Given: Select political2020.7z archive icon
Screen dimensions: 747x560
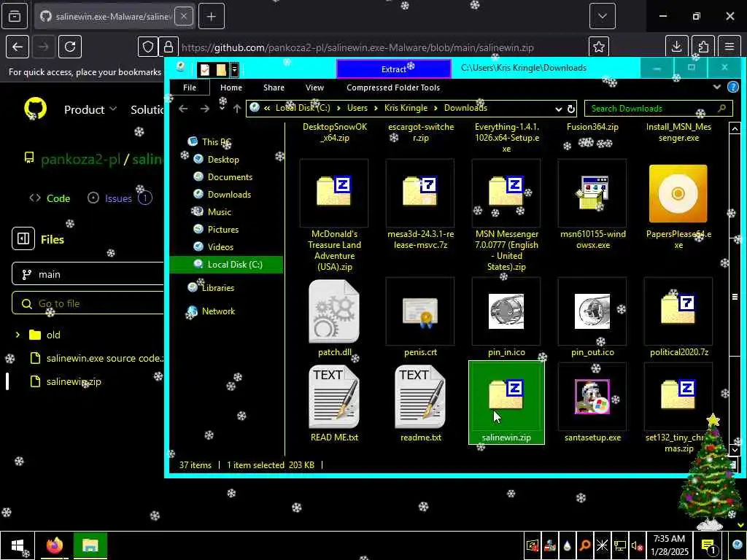Looking at the screenshot, I should [678, 311].
